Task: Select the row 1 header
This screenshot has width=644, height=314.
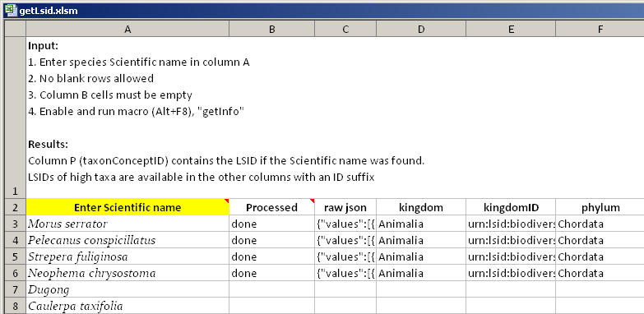Action: coord(15,118)
